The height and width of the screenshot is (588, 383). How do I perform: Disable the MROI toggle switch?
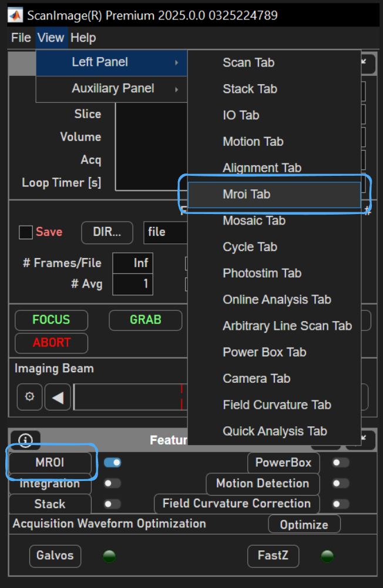click(112, 463)
